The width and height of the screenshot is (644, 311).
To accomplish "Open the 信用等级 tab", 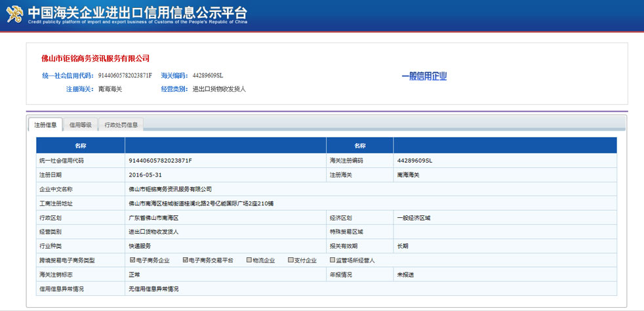I will pos(81,125).
